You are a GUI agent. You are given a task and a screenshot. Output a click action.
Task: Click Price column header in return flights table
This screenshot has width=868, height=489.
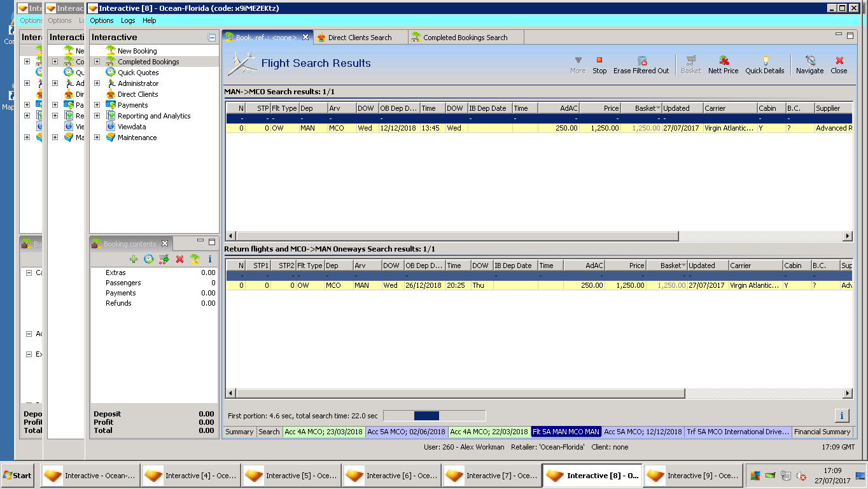pyautogui.click(x=626, y=266)
